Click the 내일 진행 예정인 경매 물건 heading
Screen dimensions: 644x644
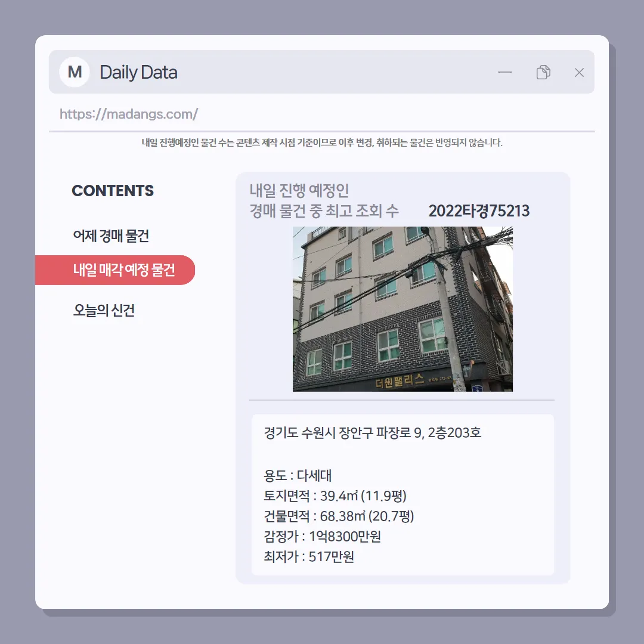pos(324,200)
